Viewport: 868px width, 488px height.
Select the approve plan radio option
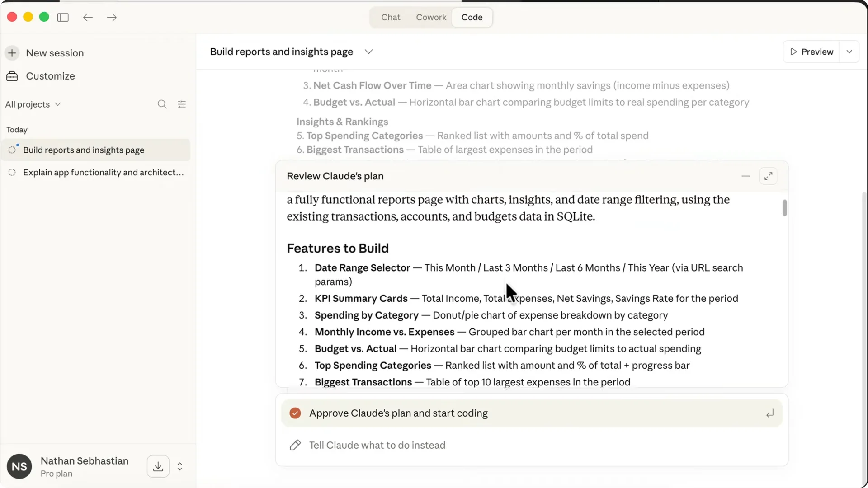click(295, 413)
